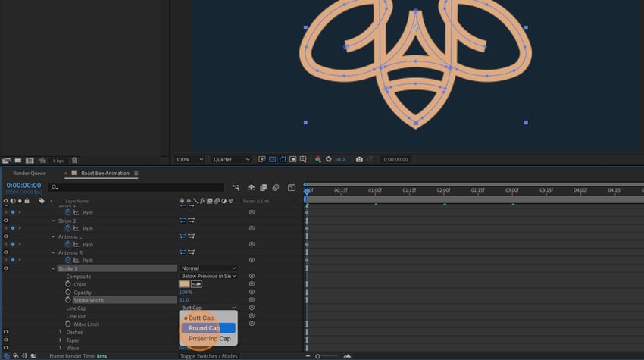Create a new composition from the Project panel
The height and width of the screenshot is (360, 644).
tap(30, 160)
